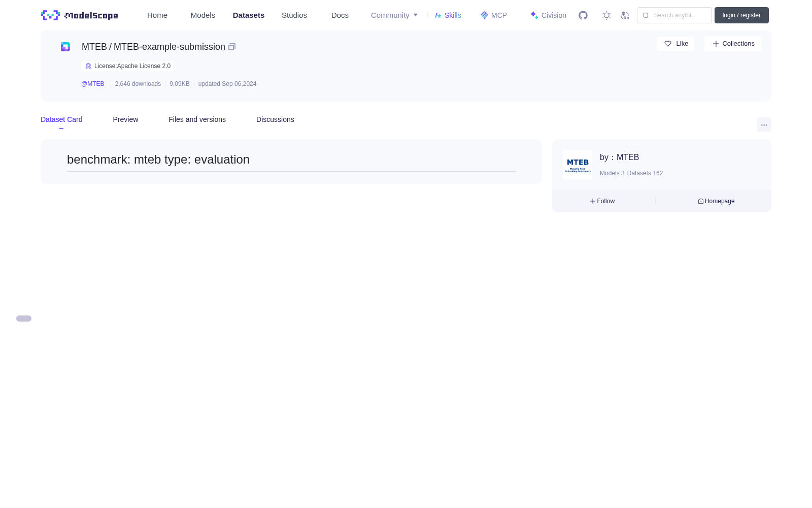This screenshot has width=812, height=508.
Task: Open Studios navigation item
Action: tap(294, 15)
